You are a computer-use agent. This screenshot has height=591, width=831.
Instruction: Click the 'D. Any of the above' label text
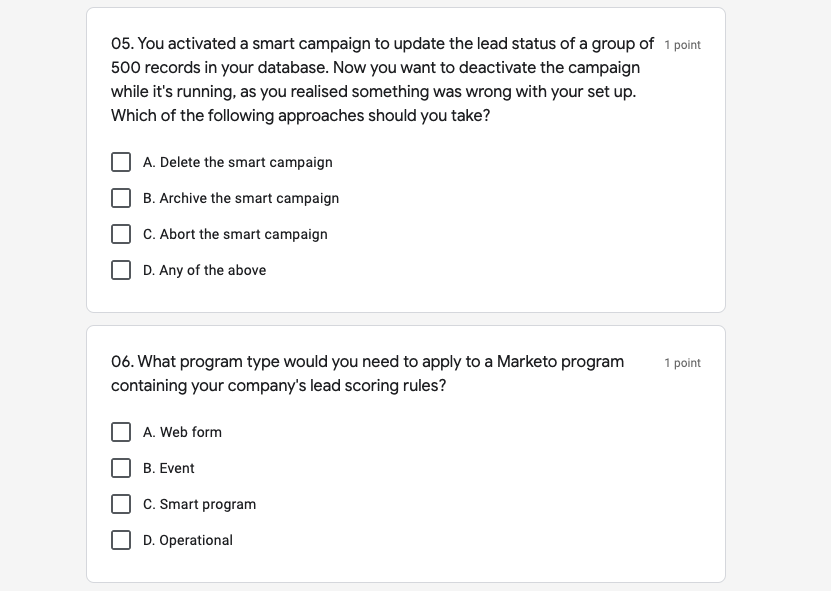click(205, 270)
